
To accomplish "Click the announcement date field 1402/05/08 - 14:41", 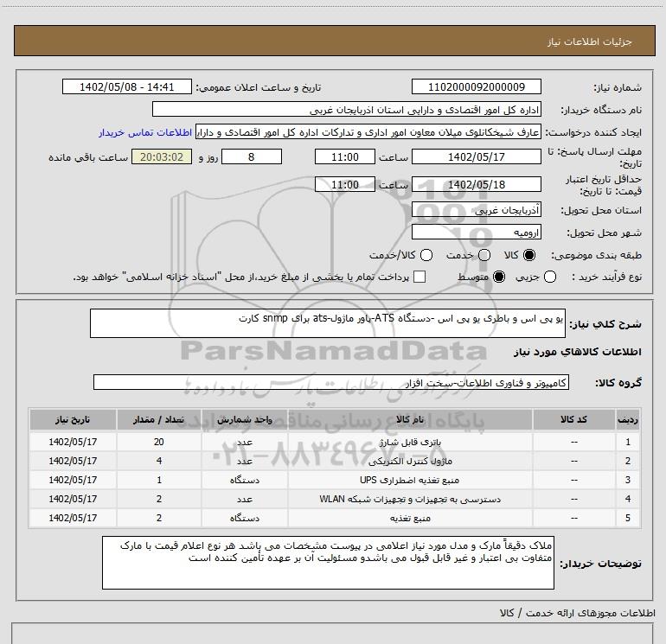I will point(127,87).
